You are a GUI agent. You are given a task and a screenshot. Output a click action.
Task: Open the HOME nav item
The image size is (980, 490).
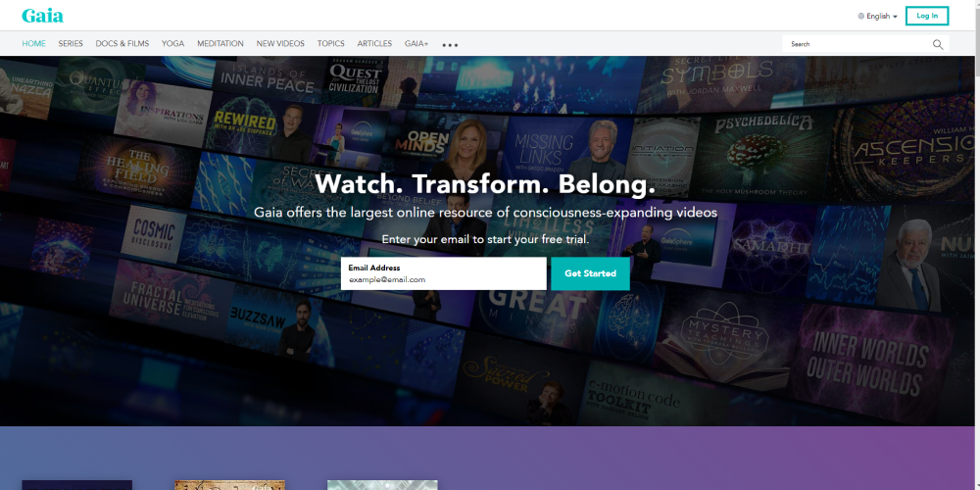coord(33,44)
